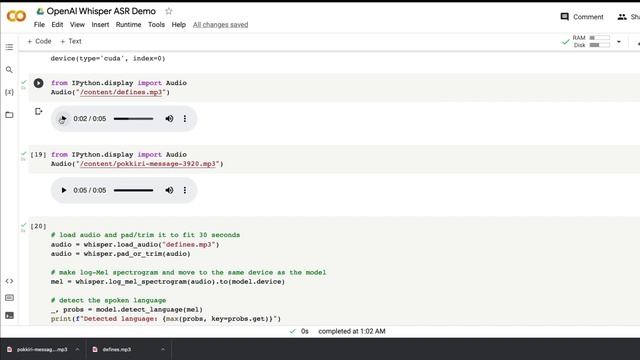Run the defines.mp3 Audio cell

[38, 83]
